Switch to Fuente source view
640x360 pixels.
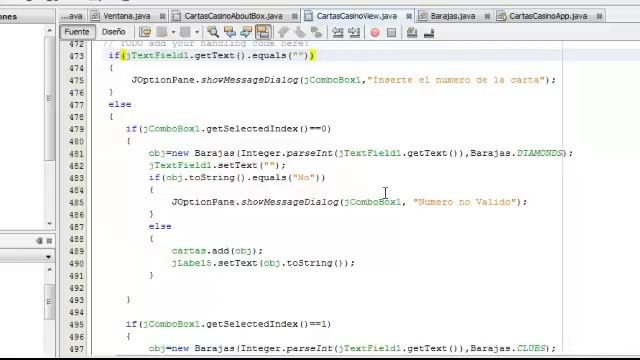77,32
